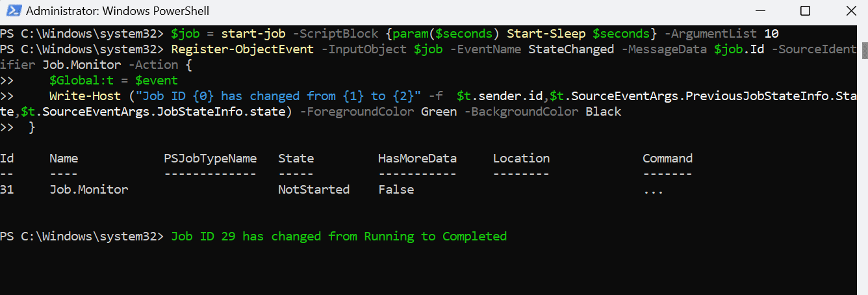868x295 pixels.
Task: Click the window title 'Administrator: Windows PowerShell'
Action: (119, 12)
